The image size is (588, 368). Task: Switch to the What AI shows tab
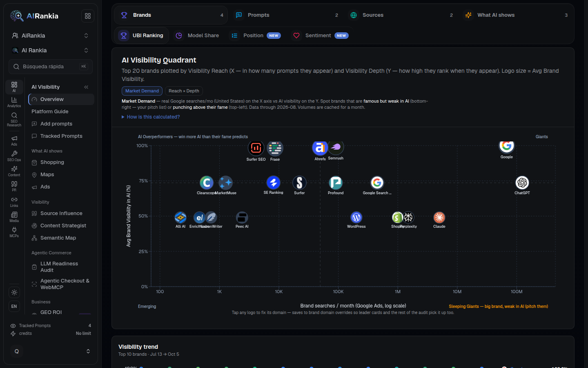(515, 15)
